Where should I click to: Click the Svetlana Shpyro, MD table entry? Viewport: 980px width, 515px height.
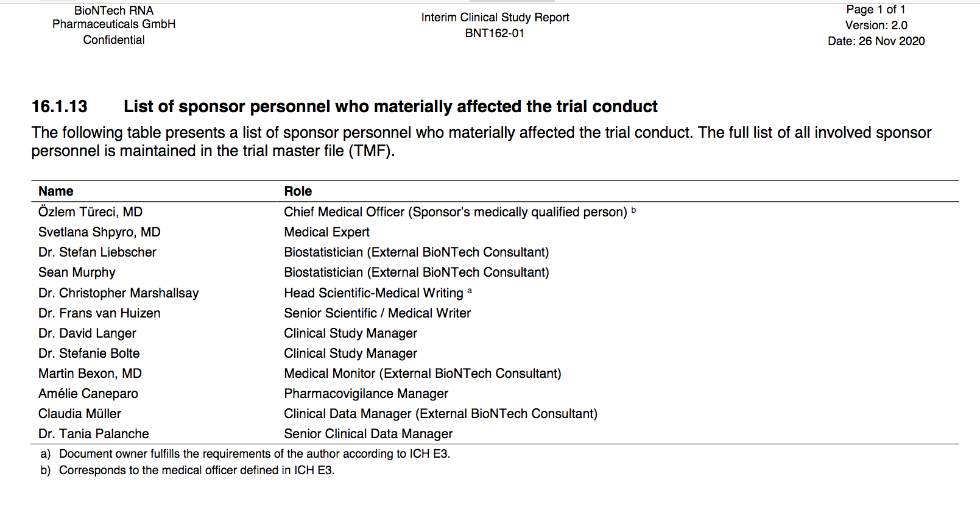[x=99, y=232]
